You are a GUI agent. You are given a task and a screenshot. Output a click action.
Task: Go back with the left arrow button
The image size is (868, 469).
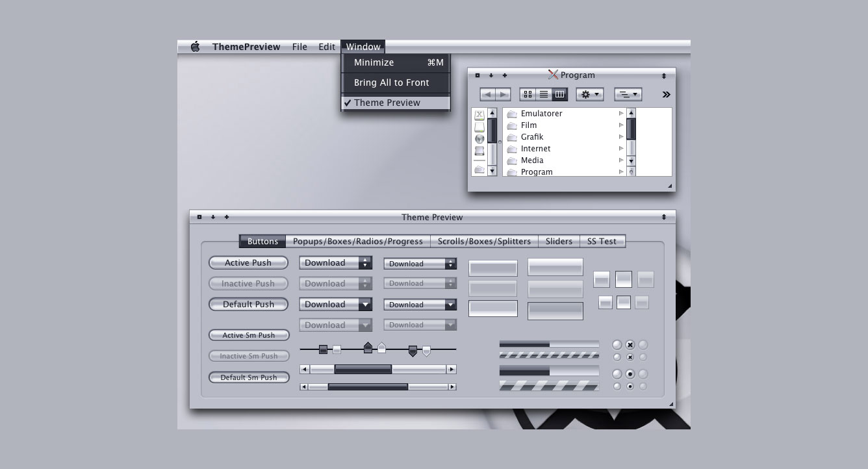(x=487, y=95)
